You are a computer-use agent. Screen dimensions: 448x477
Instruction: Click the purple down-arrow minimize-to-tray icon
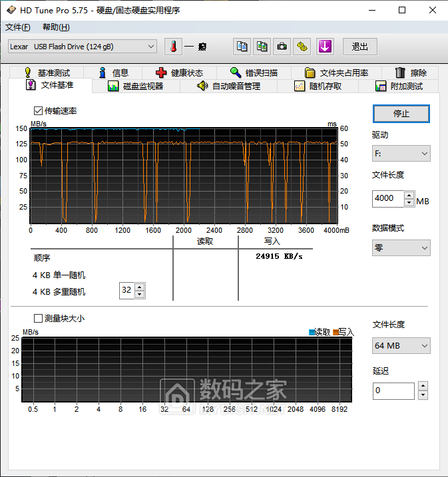[x=325, y=47]
